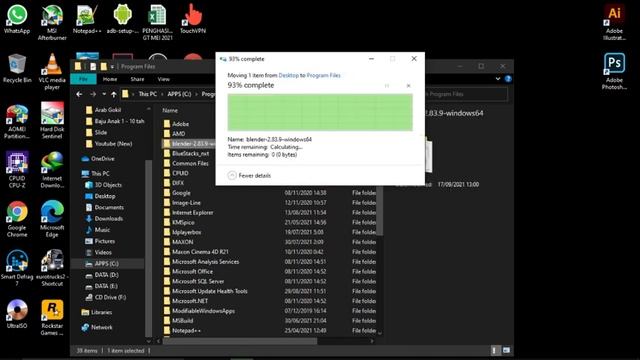The image size is (640, 360).
Task: Switch Explorer to large icons view
Action: coord(507,350)
